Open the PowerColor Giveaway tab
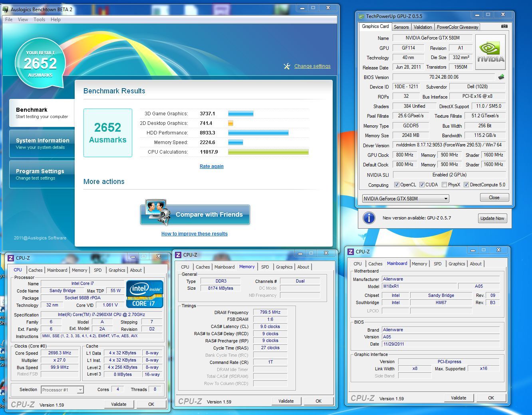Image resolution: width=532 pixels, height=415 pixels. tap(457, 27)
